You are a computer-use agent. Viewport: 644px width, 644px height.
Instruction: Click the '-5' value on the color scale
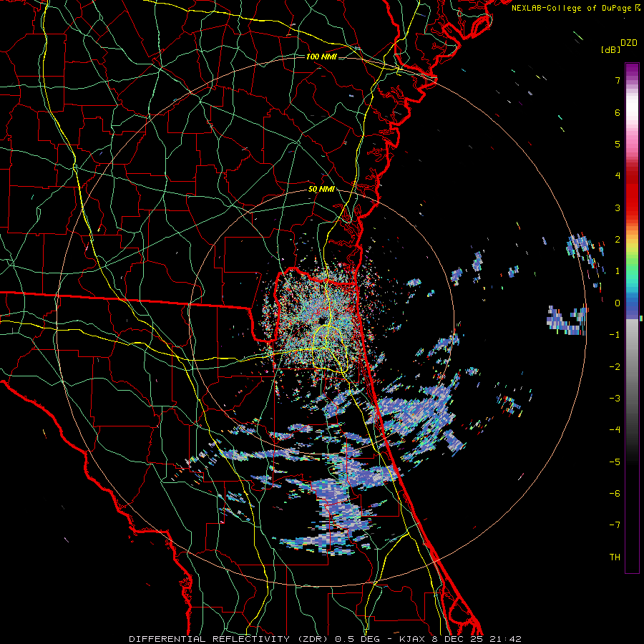tap(615, 462)
